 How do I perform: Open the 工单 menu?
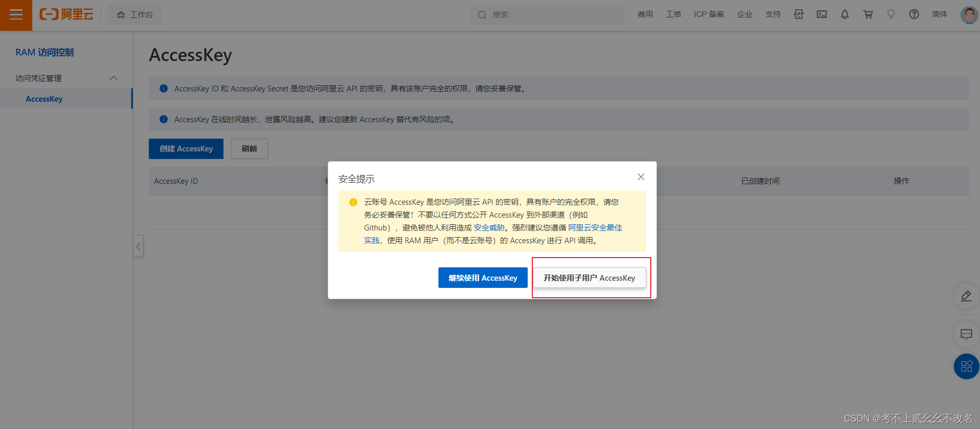(x=673, y=14)
